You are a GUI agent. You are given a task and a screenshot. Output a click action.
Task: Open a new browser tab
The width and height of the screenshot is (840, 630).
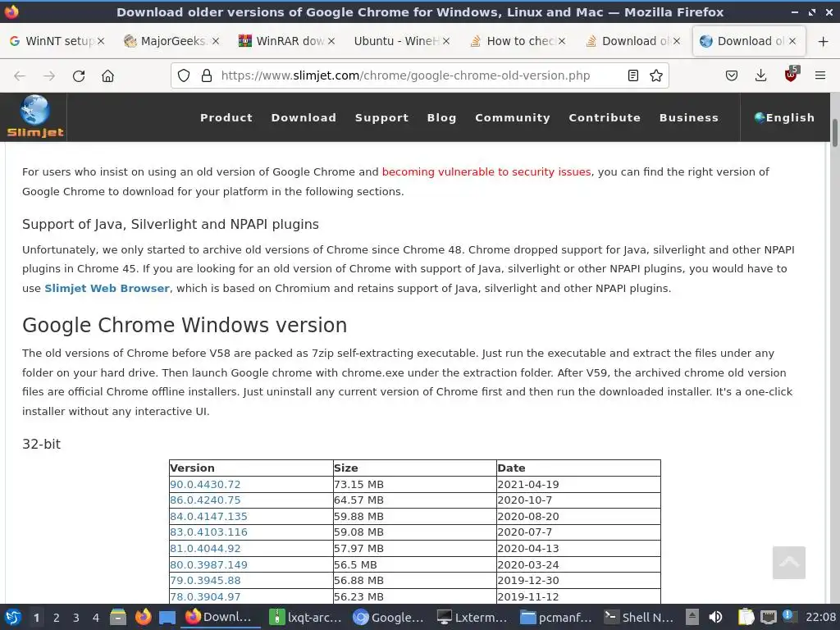click(823, 41)
